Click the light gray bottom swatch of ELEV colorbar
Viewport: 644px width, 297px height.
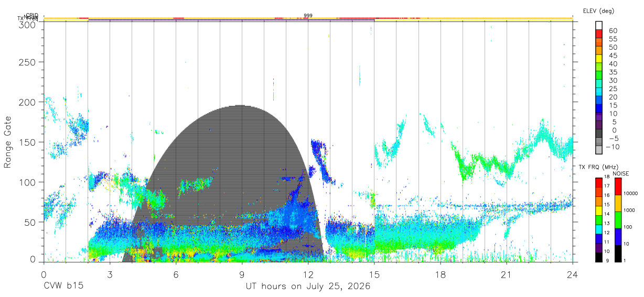pyautogui.click(x=599, y=149)
